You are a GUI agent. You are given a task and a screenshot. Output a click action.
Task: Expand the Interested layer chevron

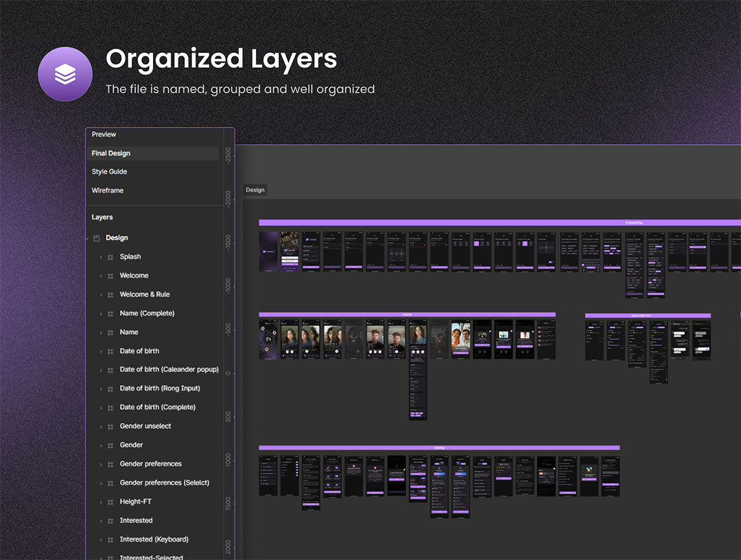pos(101,521)
